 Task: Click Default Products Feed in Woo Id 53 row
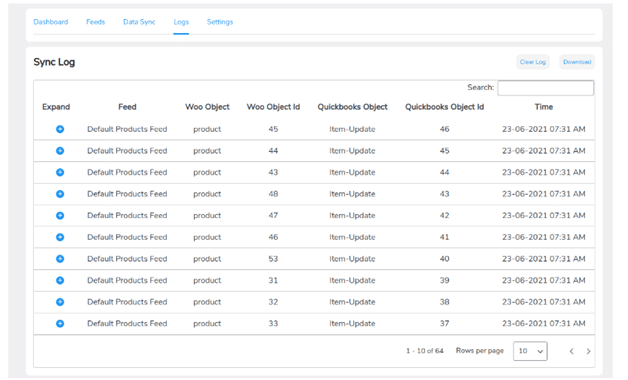coord(127,259)
